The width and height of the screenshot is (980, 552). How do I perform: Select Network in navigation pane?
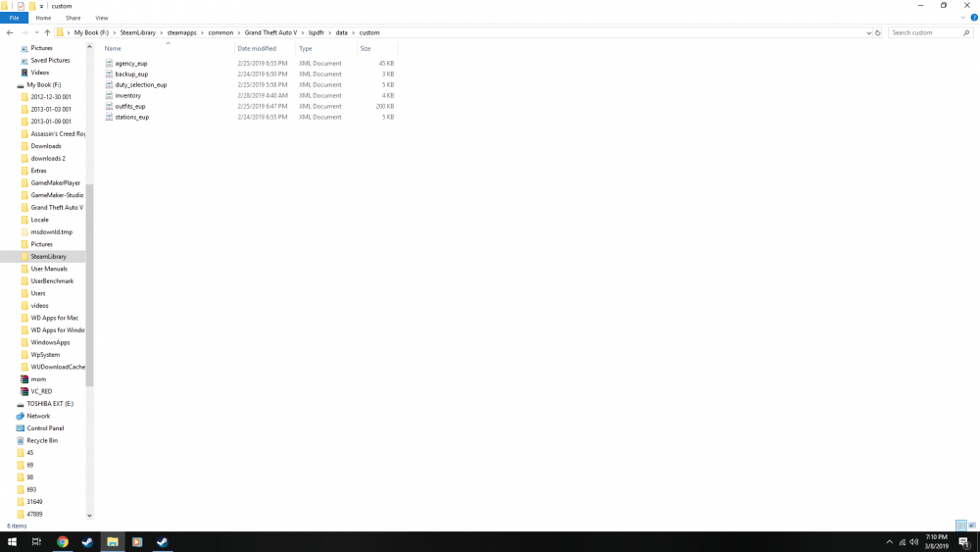point(38,417)
